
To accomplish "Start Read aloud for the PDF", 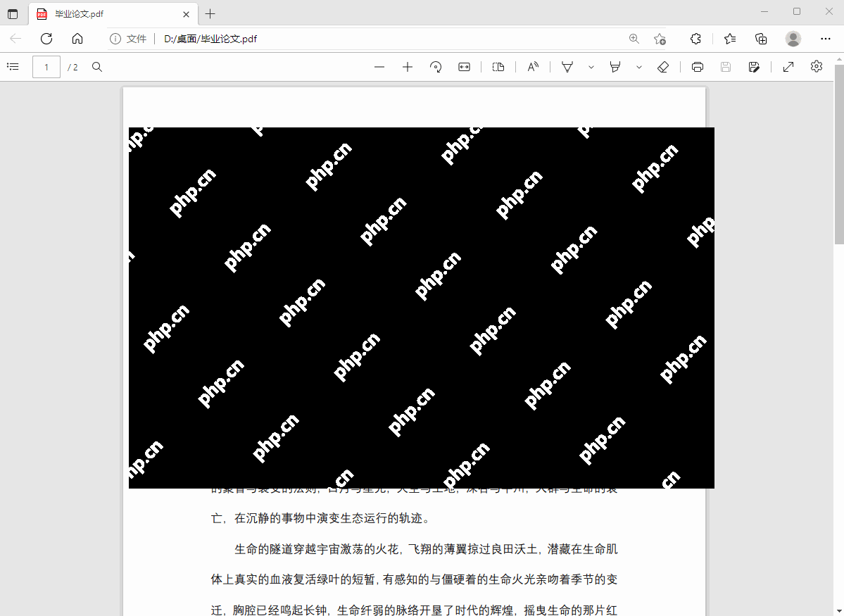I will click(533, 66).
